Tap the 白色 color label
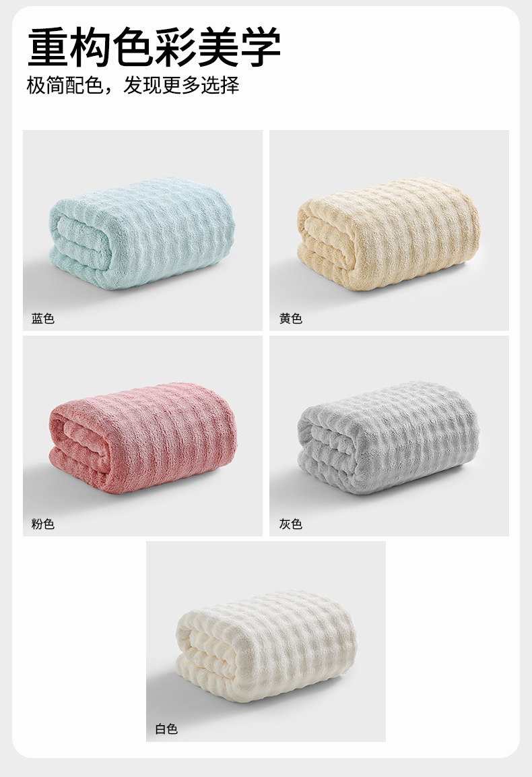 (166, 729)
